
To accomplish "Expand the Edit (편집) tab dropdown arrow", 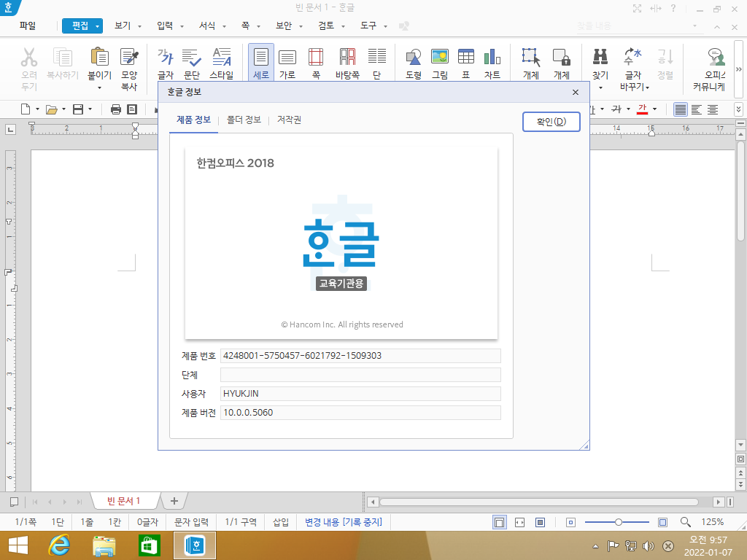I will click(97, 26).
